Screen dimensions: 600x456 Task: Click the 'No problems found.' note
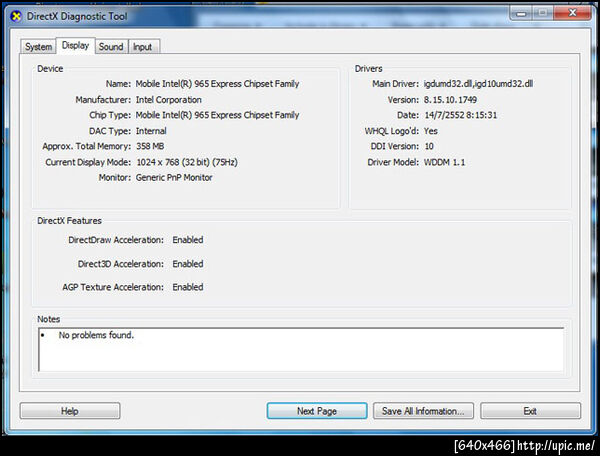96,335
